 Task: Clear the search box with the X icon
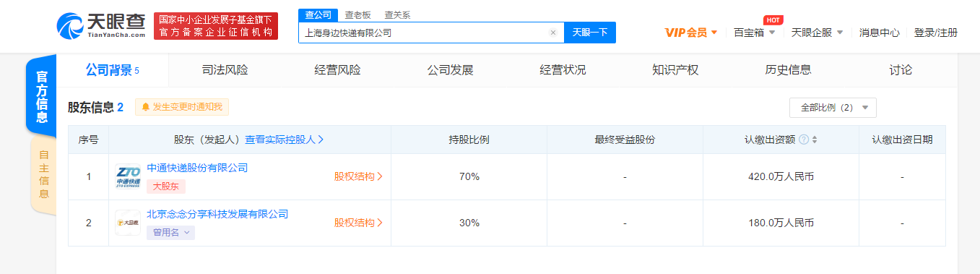coord(553,33)
